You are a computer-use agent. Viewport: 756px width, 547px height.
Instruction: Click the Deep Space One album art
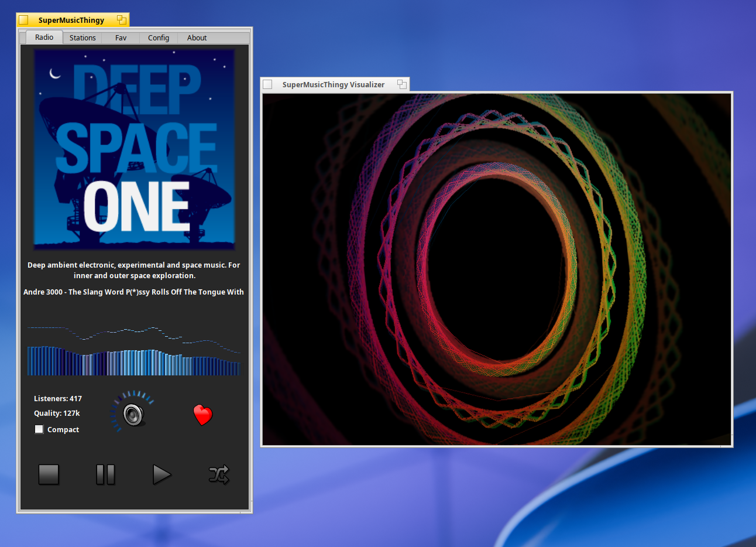(x=135, y=149)
